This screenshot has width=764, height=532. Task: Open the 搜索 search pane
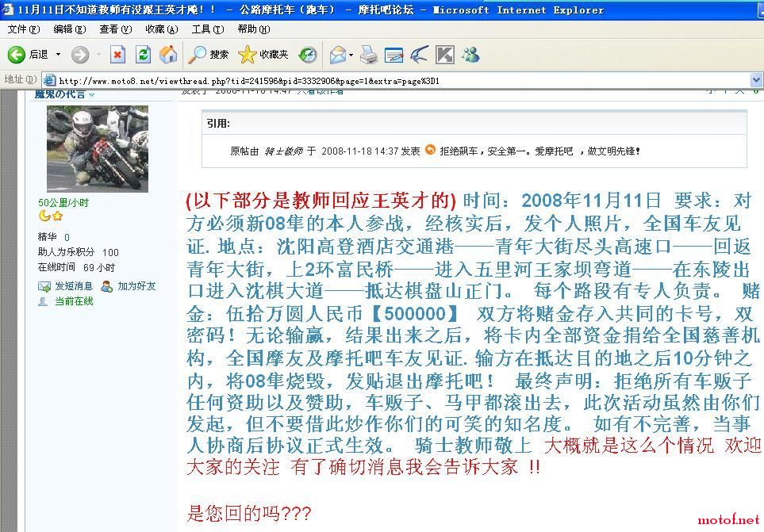209,55
